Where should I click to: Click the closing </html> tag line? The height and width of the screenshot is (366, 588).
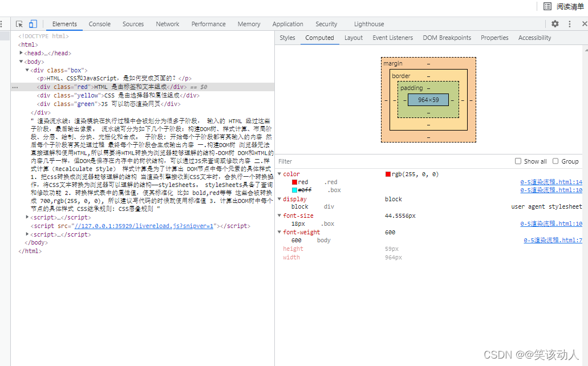click(x=30, y=251)
